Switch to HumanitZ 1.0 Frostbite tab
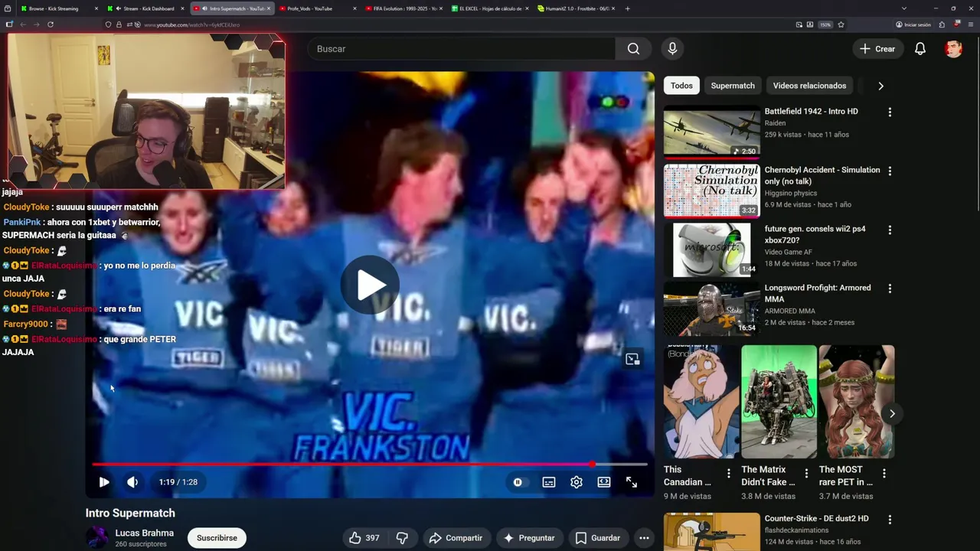The width and height of the screenshot is (980, 551). coord(577,8)
